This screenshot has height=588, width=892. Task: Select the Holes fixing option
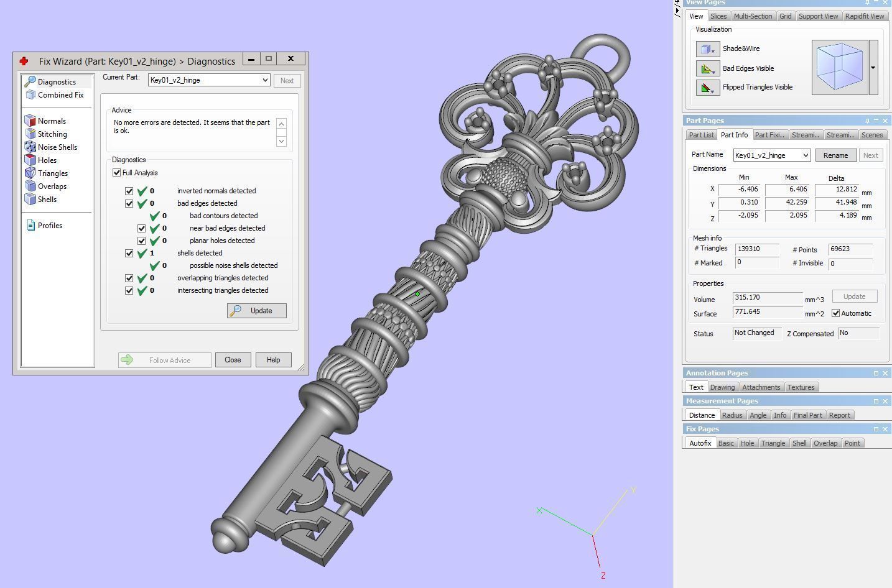coord(47,160)
